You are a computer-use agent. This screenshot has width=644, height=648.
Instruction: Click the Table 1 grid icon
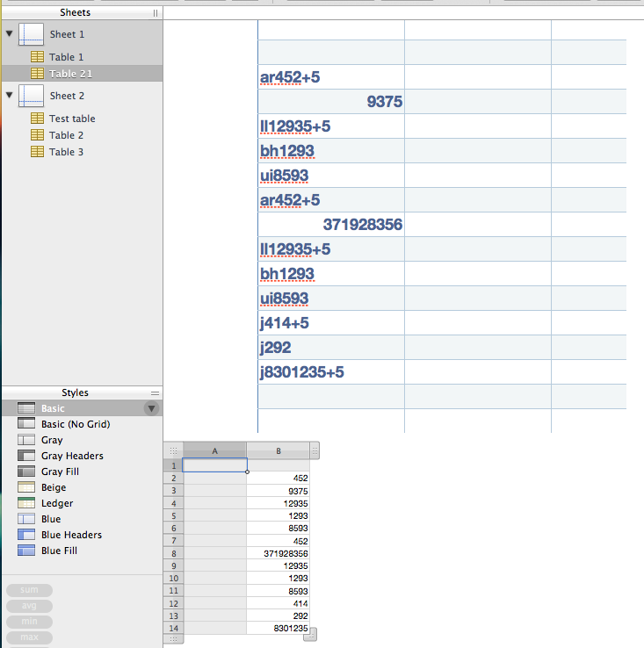tap(37, 56)
